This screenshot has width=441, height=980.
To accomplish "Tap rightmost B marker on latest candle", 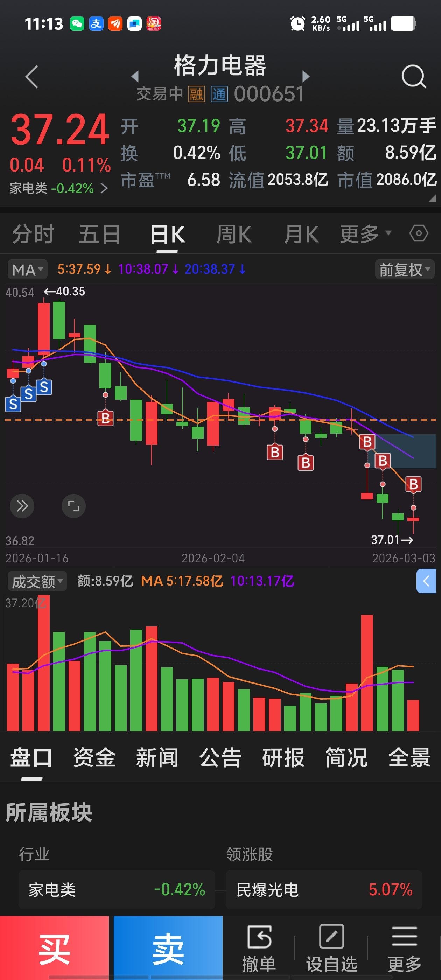I will click(413, 484).
